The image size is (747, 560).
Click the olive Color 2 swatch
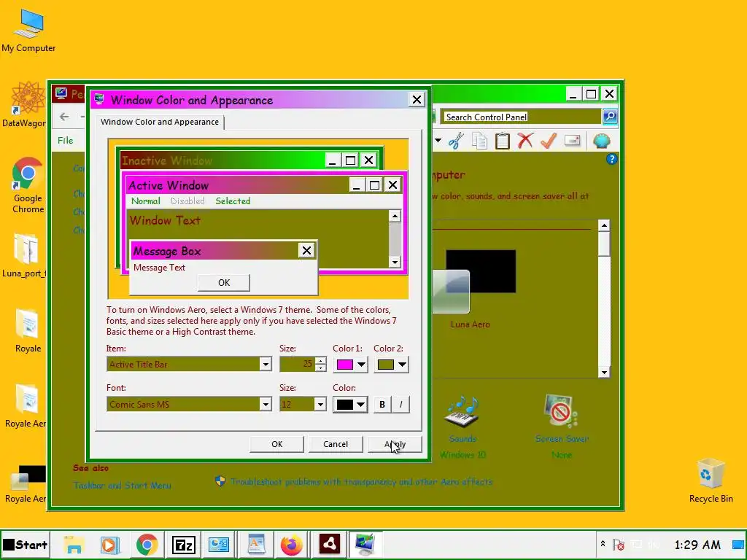tap(385, 365)
